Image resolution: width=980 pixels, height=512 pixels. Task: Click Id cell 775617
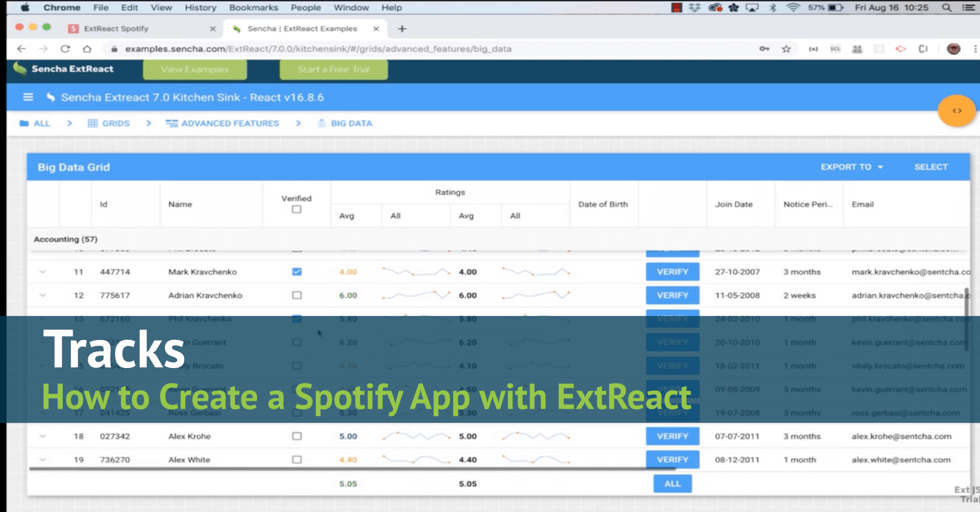click(x=115, y=295)
